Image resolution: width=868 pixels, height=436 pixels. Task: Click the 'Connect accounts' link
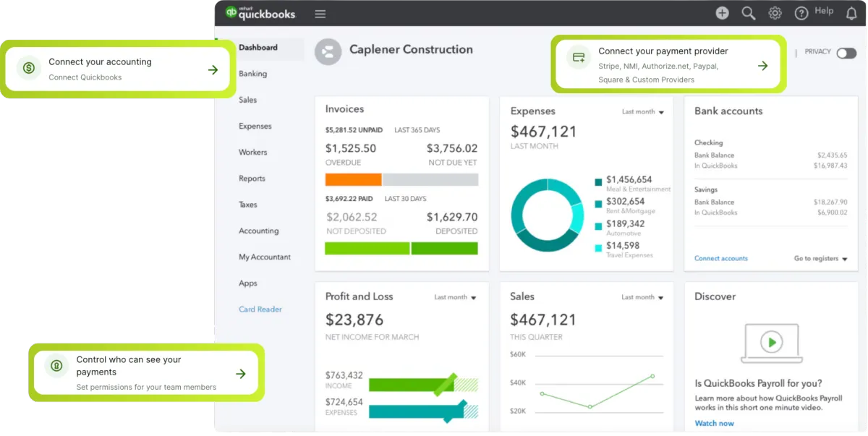720,259
